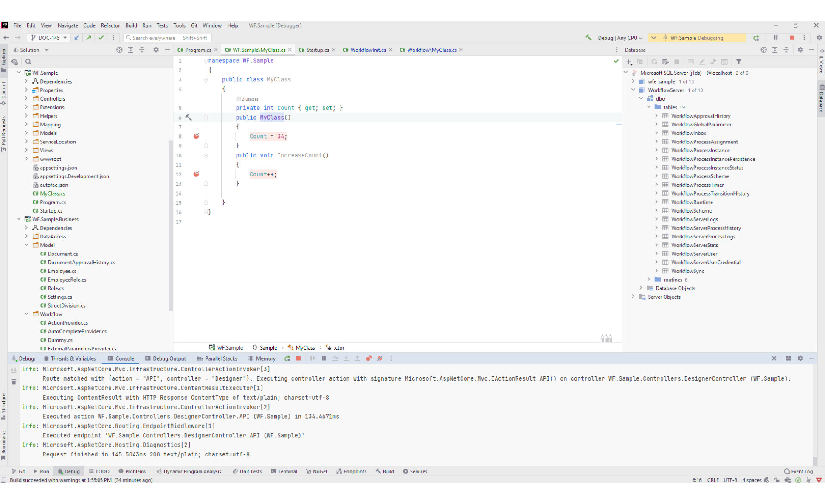Screen dimensions: 825x504
Task: Pause program in Debug panel toolbar
Action: coord(324,358)
